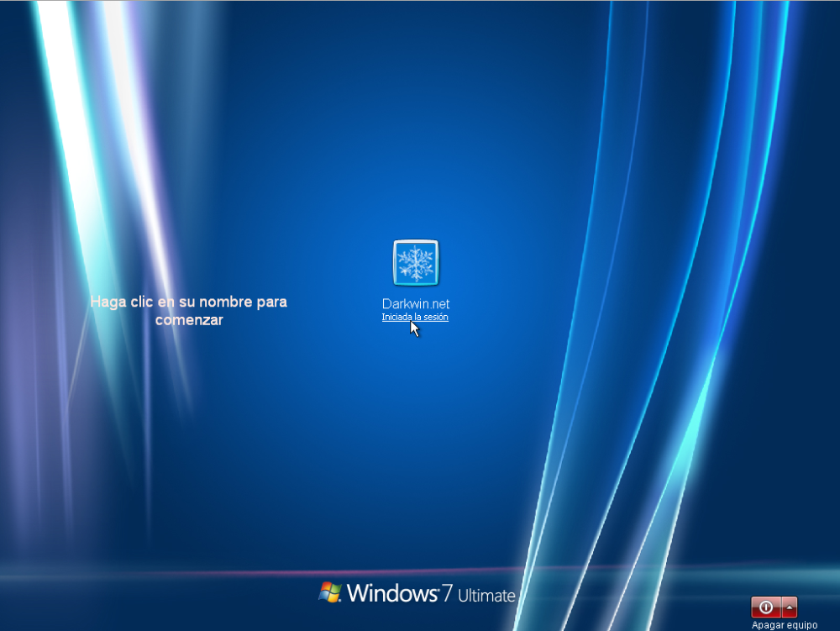Click the power symbol inside Apagar equipo button

click(766, 607)
